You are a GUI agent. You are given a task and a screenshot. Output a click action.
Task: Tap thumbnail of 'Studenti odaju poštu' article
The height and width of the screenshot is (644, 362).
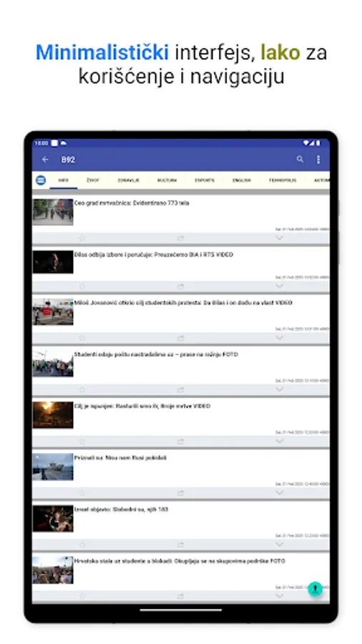[53, 364]
